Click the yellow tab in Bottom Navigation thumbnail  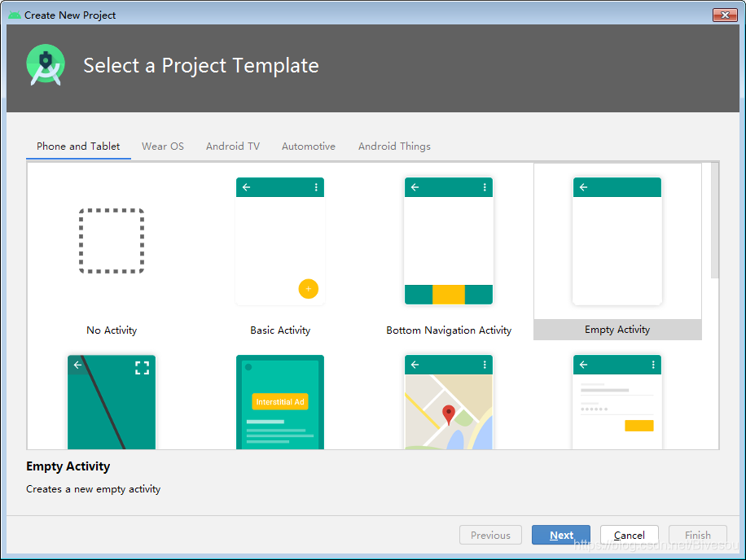[x=449, y=295]
